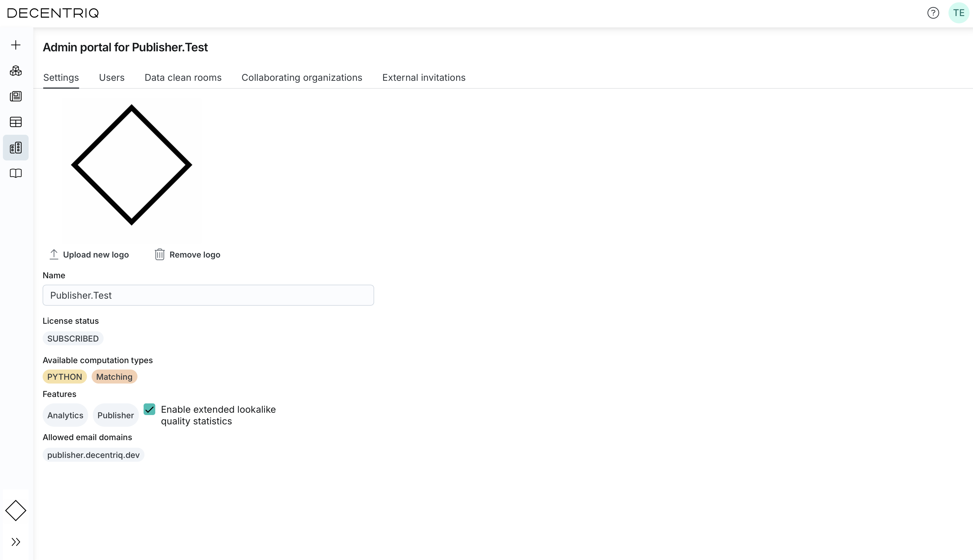This screenshot has height=560, width=973.
Task: Click the large diamond logo image
Action: click(132, 165)
